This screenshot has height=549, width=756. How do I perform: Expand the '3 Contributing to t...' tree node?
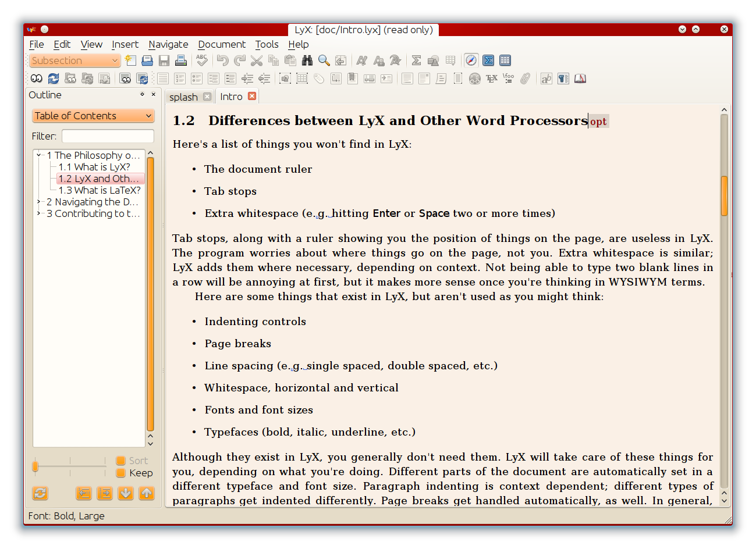coord(39,213)
